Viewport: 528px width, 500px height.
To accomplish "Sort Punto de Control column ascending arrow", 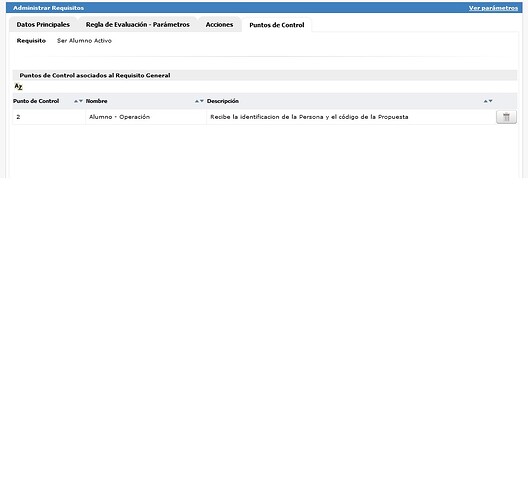I will (76, 101).
